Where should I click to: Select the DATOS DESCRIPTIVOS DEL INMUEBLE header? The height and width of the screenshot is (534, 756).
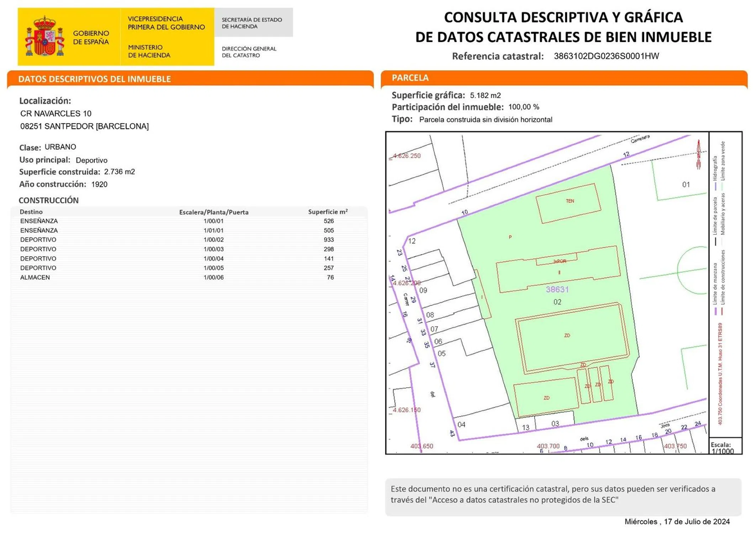[x=94, y=79]
